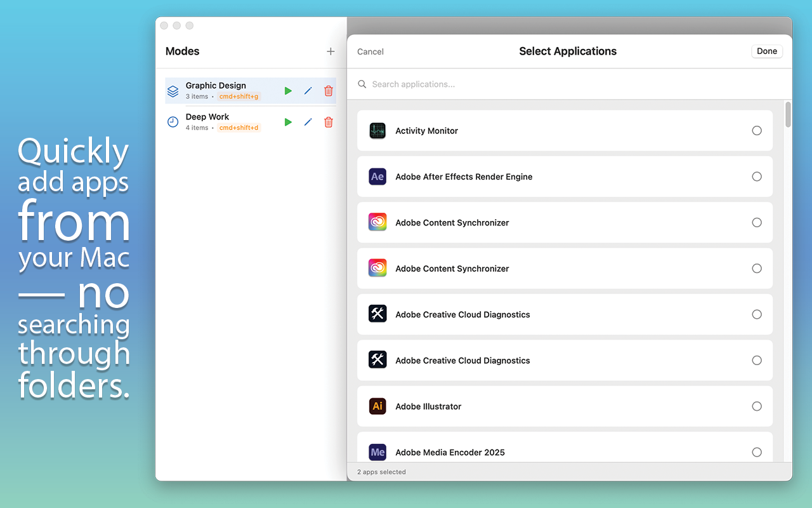
Task: Select the first Adobe Content Synchronizer circle
Action: [x=757, y=222]
